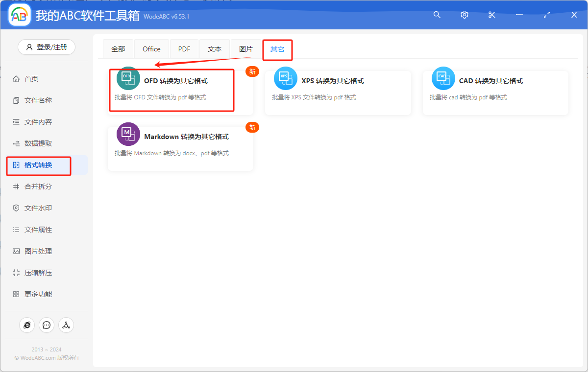The height and width of the screenshot is (372, 588).
Task: Click the 登录/注册 login button
Action: click(46, 46)
